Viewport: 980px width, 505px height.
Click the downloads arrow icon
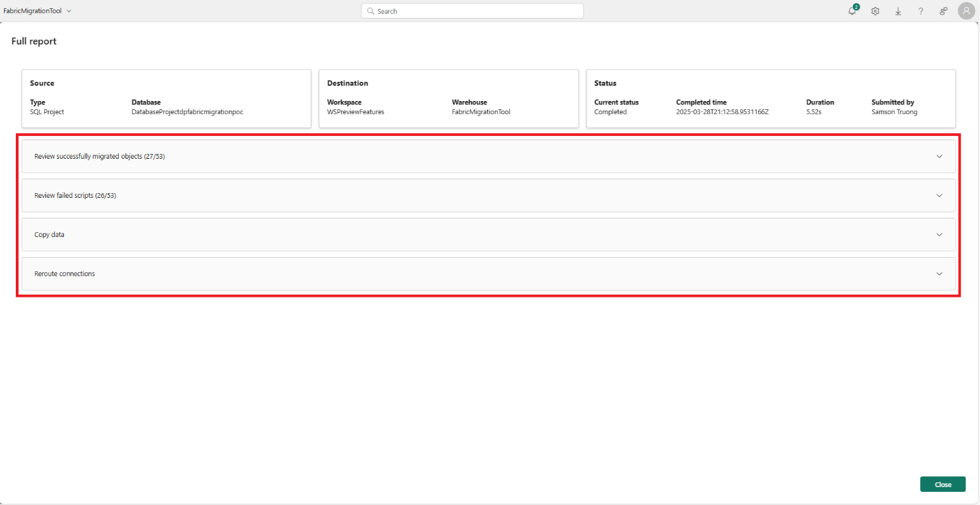[x=898, y=11]
